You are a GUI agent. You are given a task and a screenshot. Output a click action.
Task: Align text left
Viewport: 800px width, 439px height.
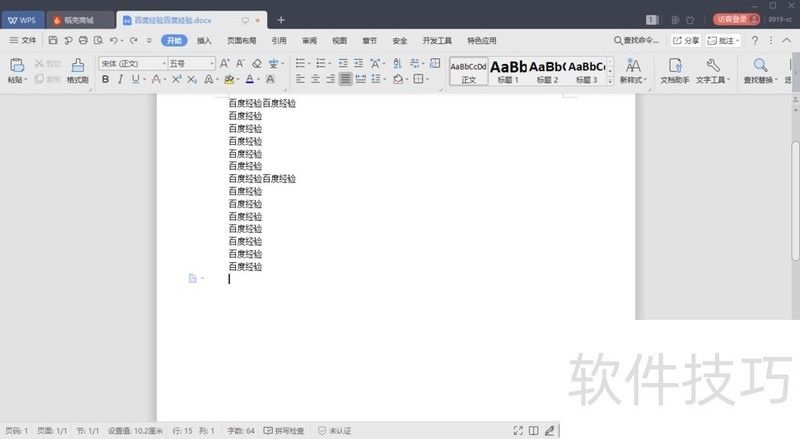(300, 79)
